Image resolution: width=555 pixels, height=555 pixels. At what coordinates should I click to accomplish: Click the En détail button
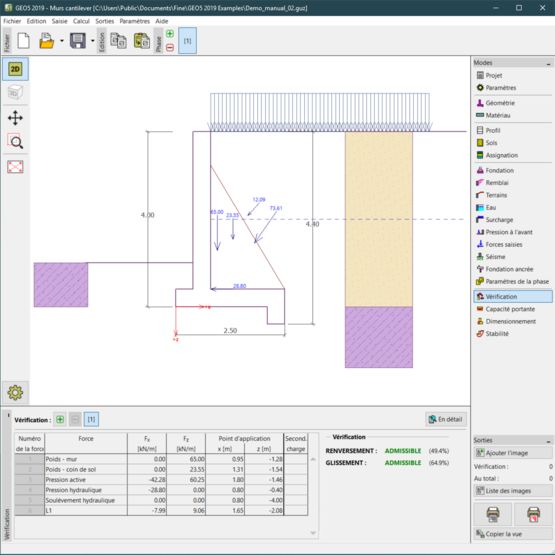pos(446,419)
